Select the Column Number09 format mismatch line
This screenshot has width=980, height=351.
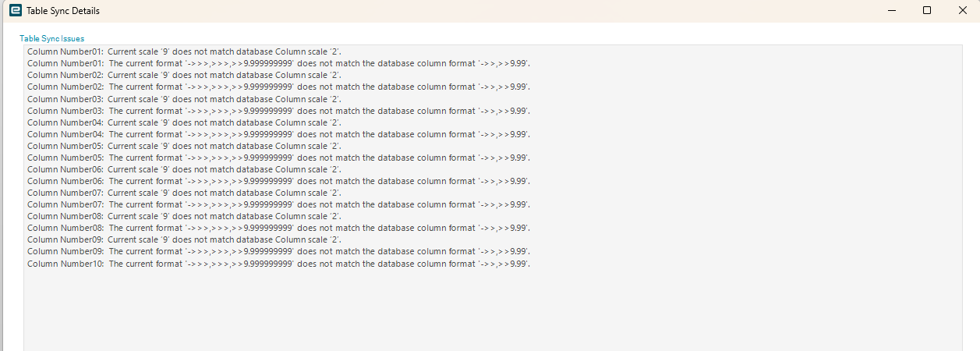[279, 251]
